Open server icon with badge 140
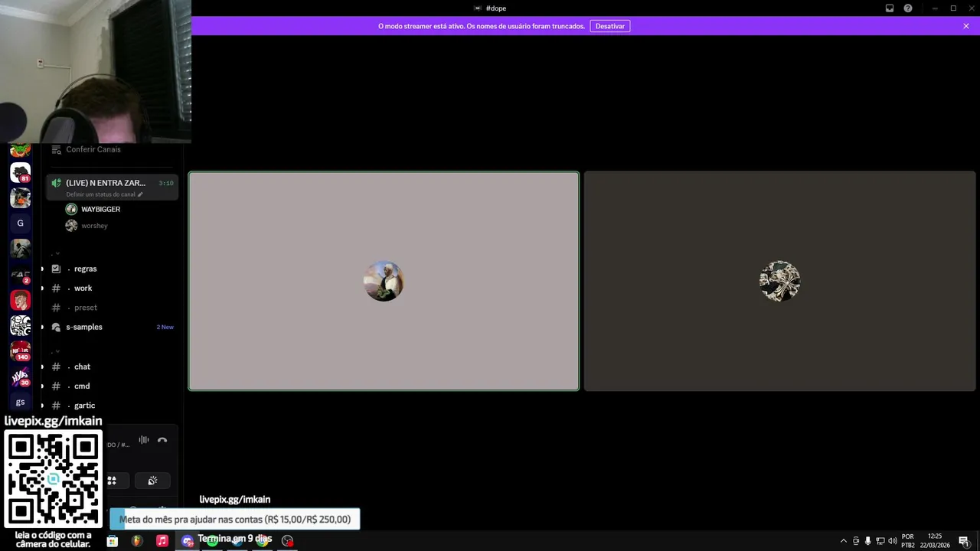980x551 pixels. (20, 351)
